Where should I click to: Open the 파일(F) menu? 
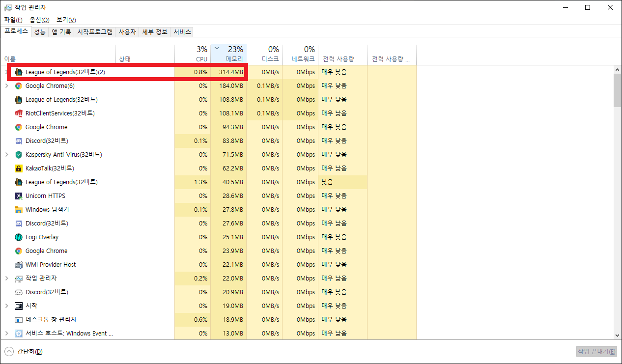tap(13, 20)
